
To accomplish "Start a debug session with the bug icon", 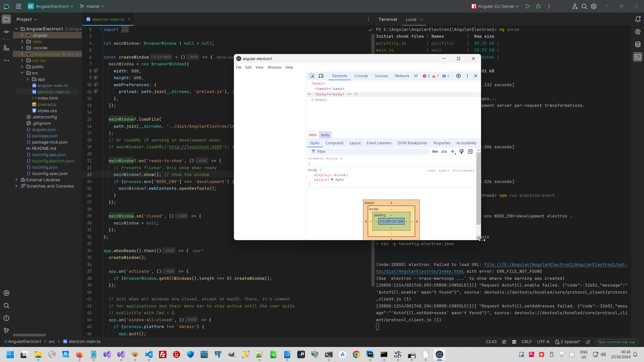I will pyautogui.click(x=538, y=6).
